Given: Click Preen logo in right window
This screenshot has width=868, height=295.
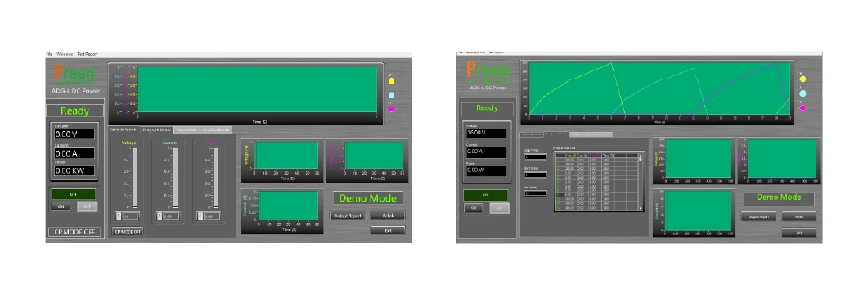Looking at the screenshot, I should point(488,70).
